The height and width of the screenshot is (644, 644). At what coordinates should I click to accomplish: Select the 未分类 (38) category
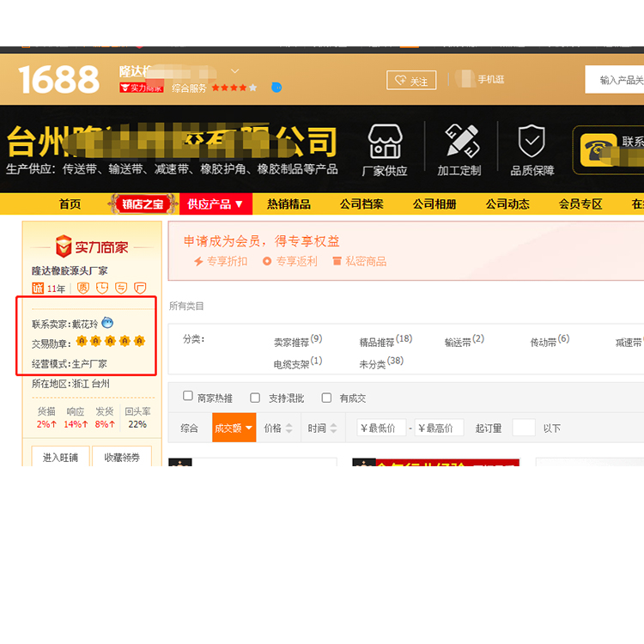pos(381,363)
